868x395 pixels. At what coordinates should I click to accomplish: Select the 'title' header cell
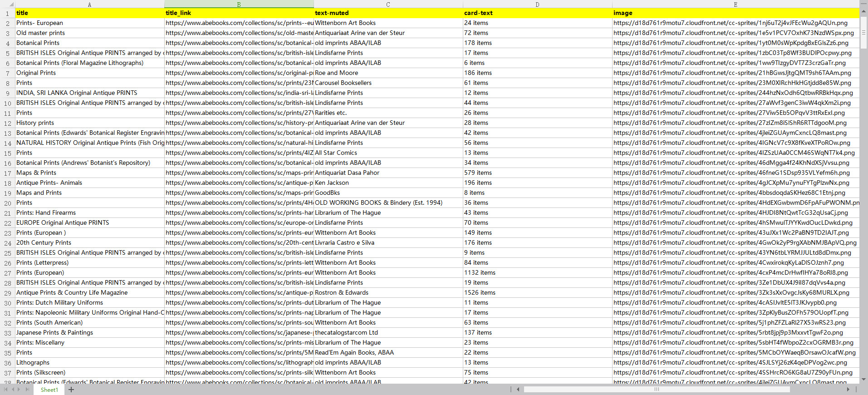[x=89, y=13]
